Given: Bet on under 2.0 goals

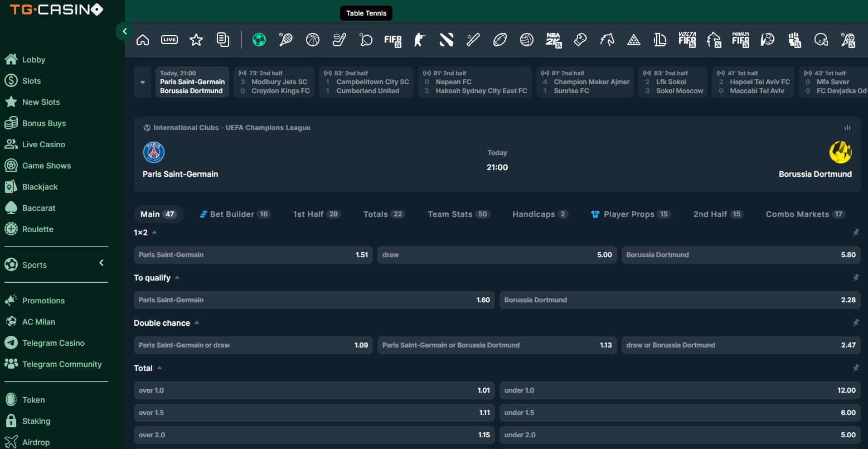Looking at the screenshot, I should click(x=680, y=435).
